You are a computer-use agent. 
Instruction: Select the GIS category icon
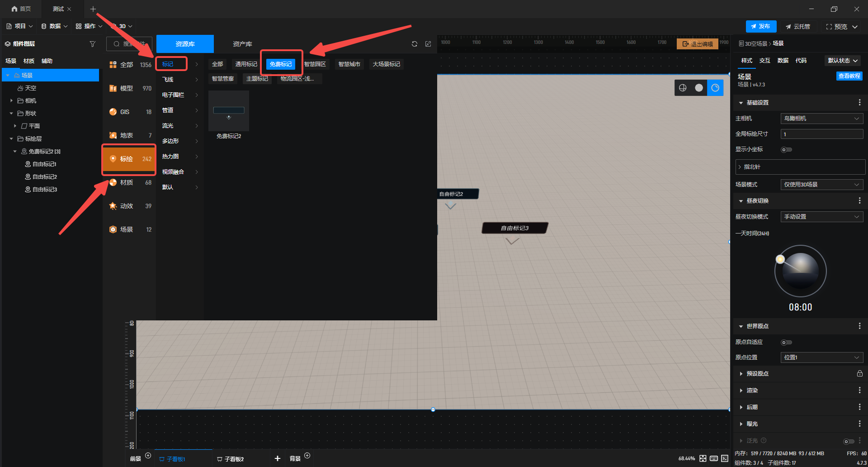[x=113, y=112]
